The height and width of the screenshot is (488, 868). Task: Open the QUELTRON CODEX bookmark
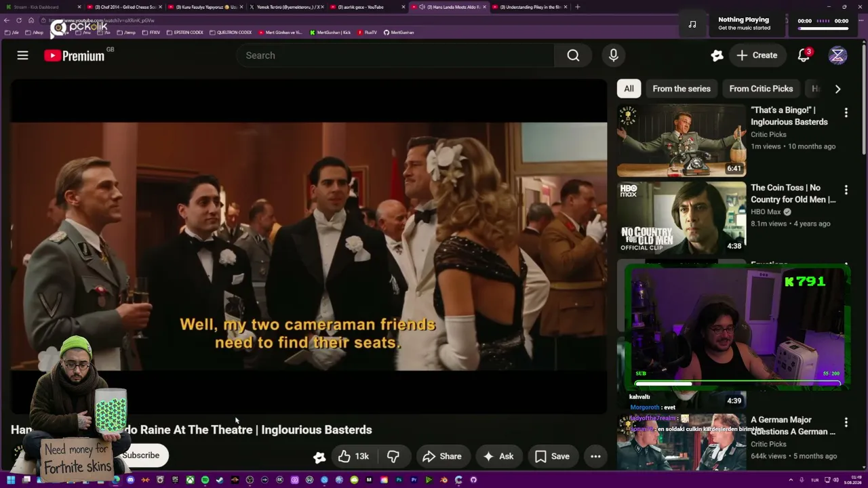tap(231, 33)
